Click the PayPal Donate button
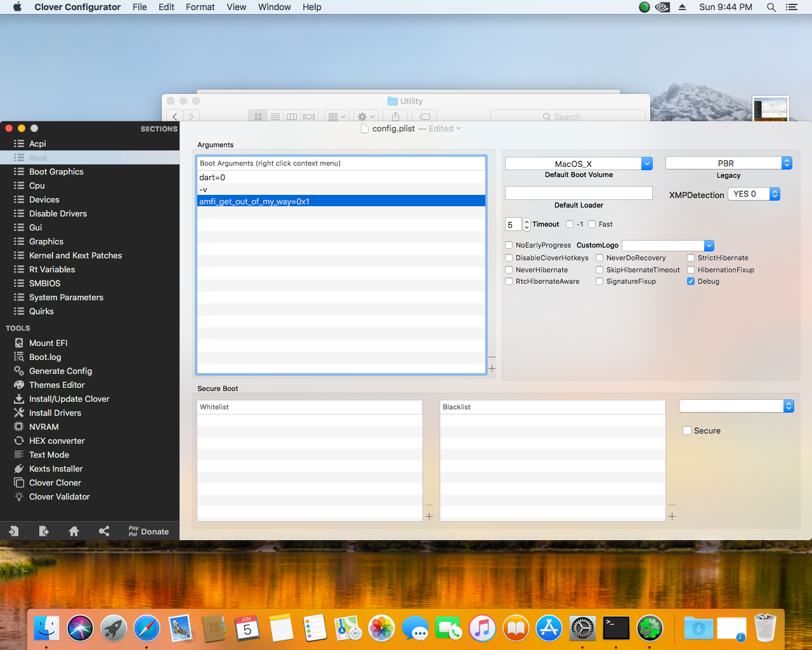812x650 pixels. tap(148, 531)
